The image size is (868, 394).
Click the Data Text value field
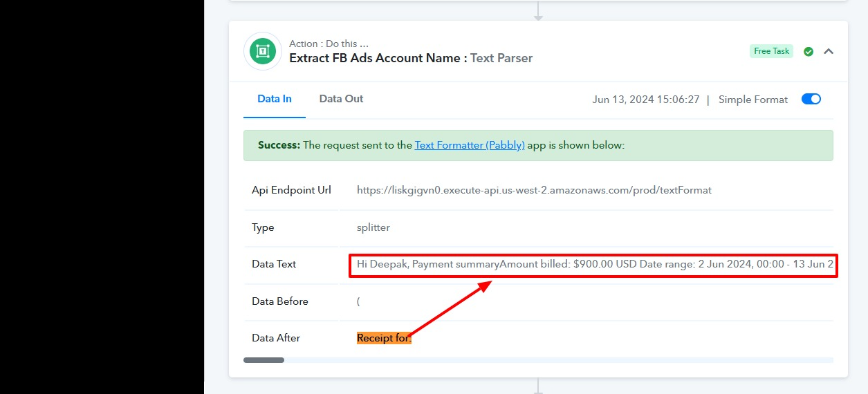tap(593, 264)
